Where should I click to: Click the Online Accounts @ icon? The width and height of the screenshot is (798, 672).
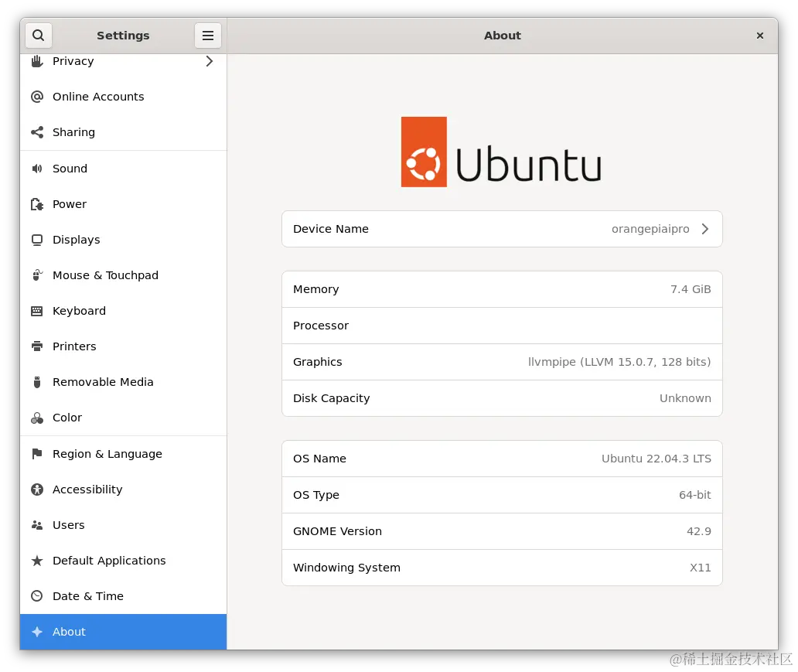[x=36, y=97]
